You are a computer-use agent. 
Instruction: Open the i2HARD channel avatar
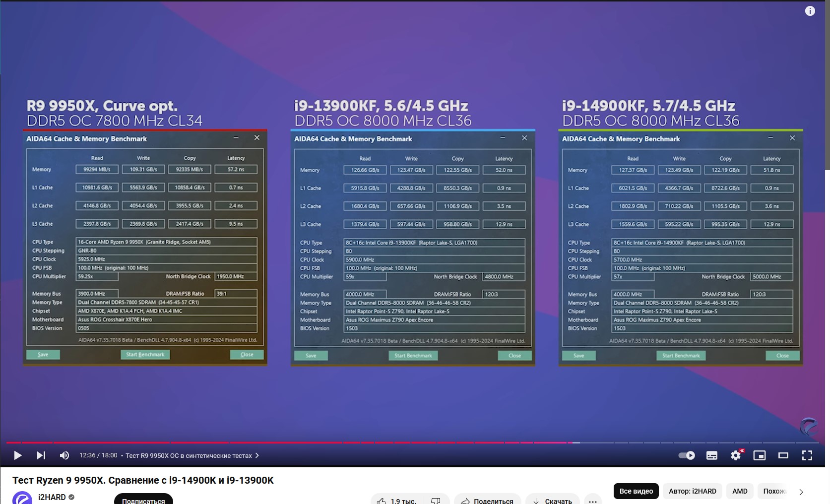tap(22, 498)
